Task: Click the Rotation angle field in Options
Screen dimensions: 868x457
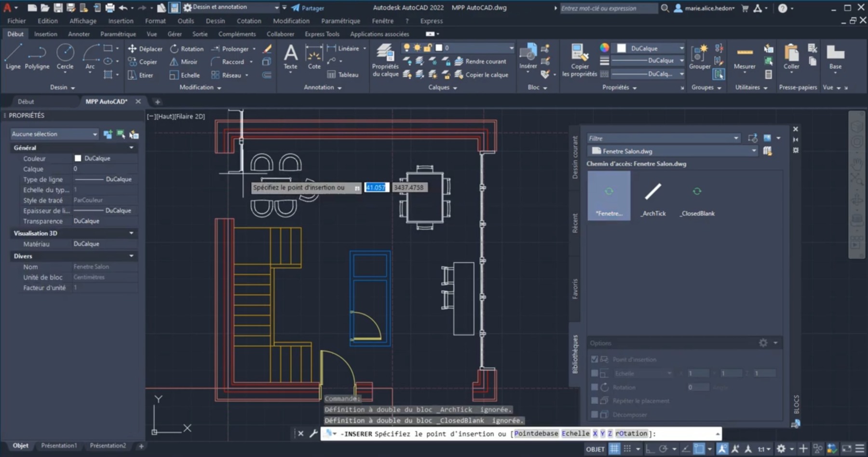Action: [698, 387]
